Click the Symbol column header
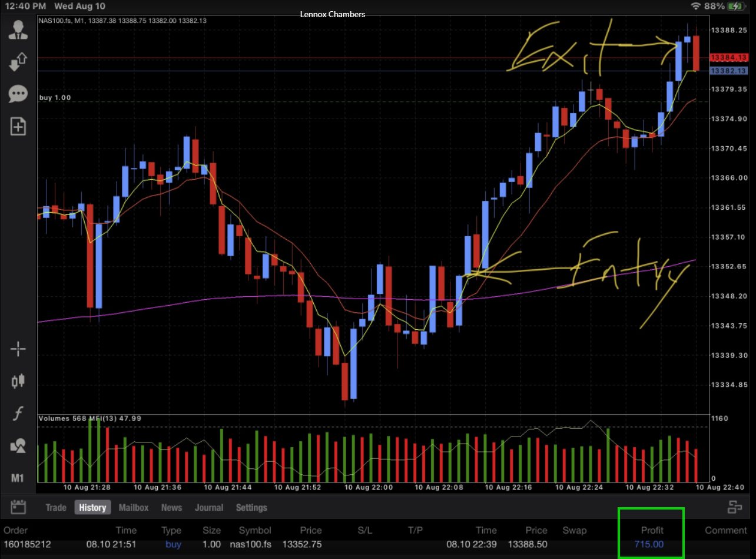 click(x=255, y=530)
